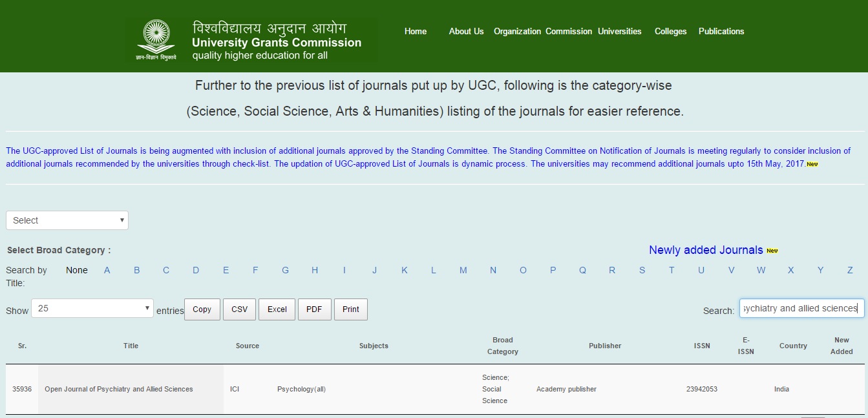Click inside the Search input field
This screenshot has height=418, width=868.
(x=801, y=309)
